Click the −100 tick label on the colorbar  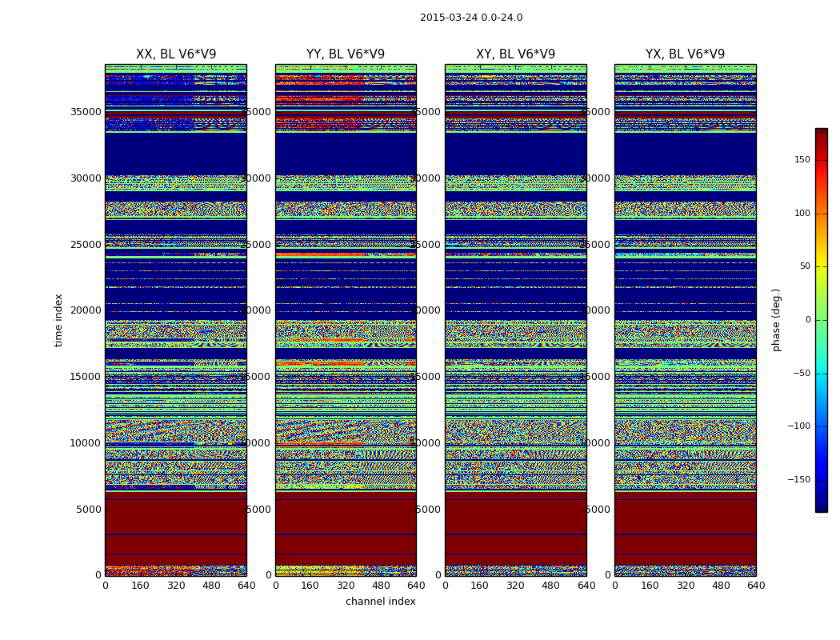[799, 426]
